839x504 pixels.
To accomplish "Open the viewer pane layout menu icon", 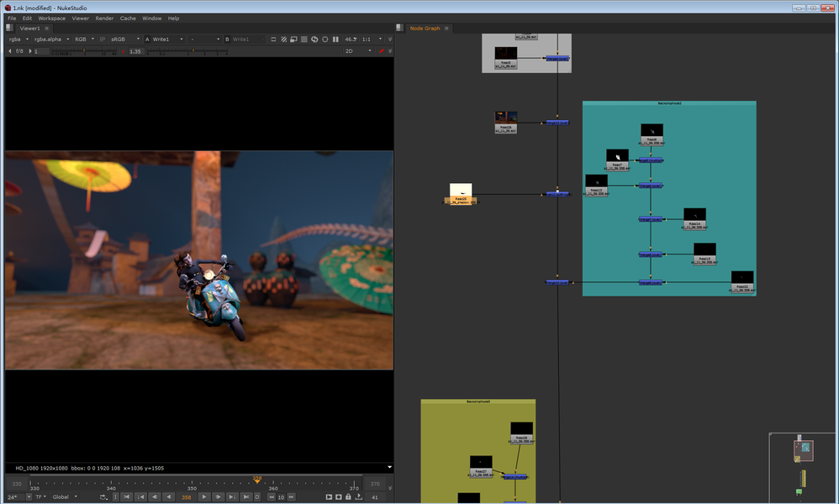I will pos(9,28).
